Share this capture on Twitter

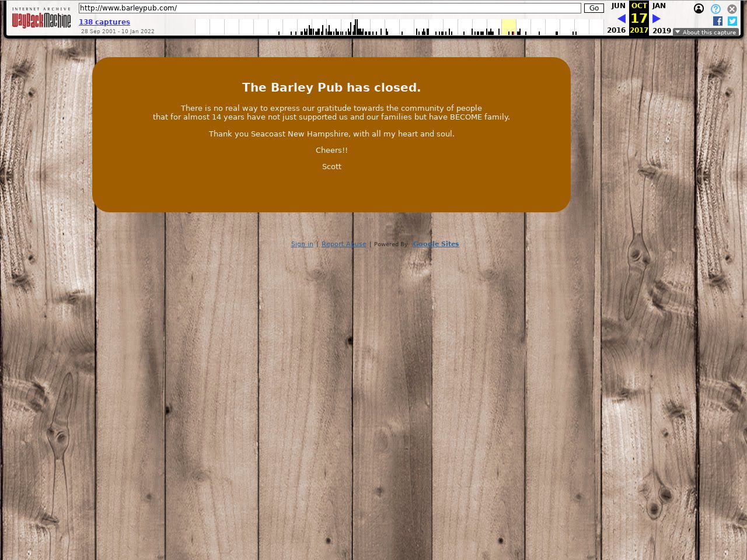tap(732, 21)
